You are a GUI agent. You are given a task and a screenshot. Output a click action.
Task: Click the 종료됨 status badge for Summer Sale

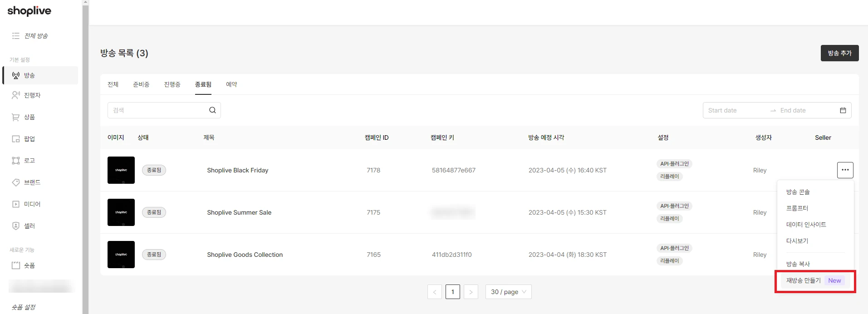click(x=154, y=212)
